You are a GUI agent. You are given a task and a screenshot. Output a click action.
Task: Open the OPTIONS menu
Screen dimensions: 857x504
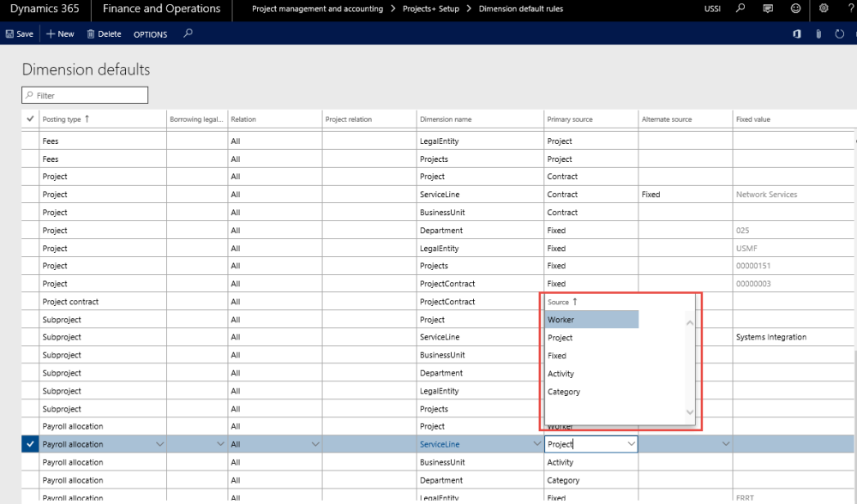150,34
